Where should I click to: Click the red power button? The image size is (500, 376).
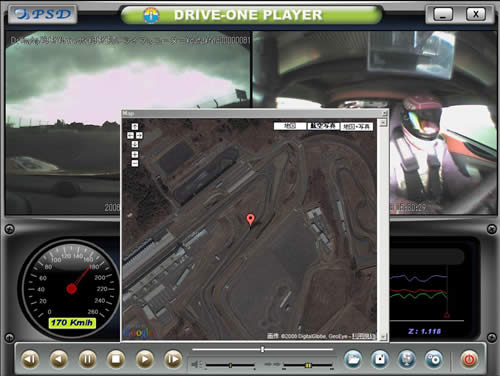(469, 359)
